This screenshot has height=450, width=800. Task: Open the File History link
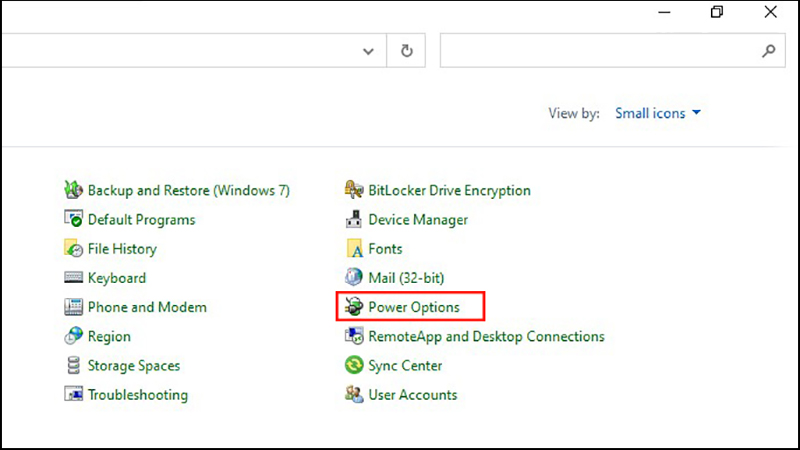click(122, 249)
